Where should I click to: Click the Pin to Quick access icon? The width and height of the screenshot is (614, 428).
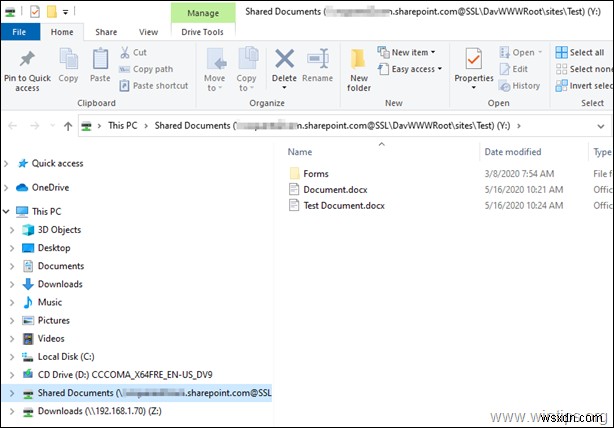pyautogui.click(x=27, y=59)
